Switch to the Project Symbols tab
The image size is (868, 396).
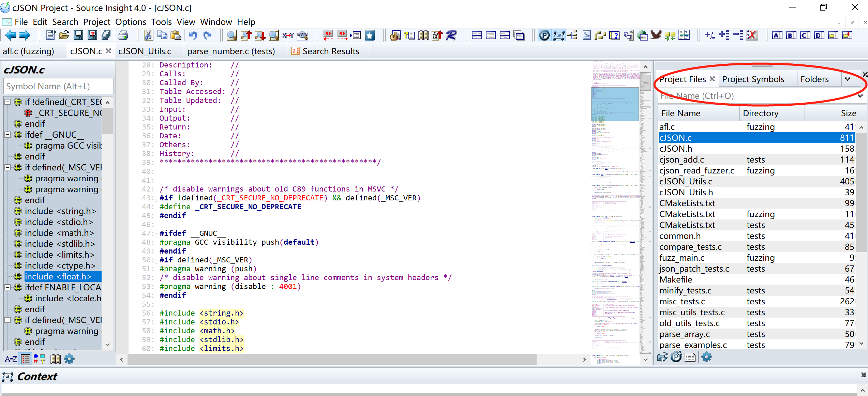pos(753,79)
